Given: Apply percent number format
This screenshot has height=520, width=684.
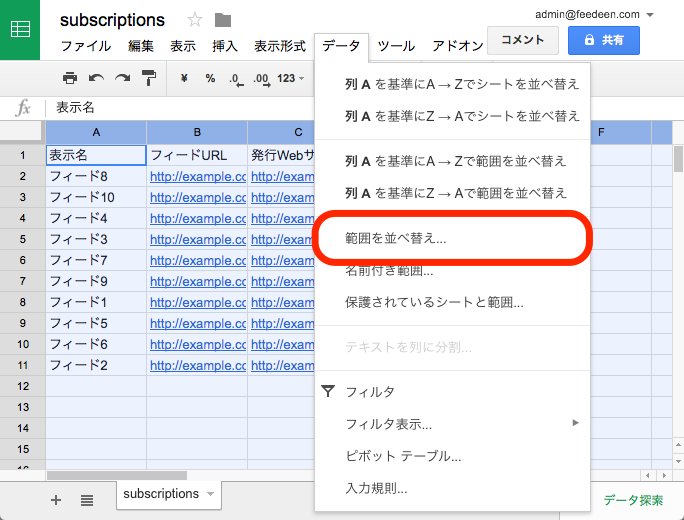Looking at the screenshot, I should pos(210,78).
